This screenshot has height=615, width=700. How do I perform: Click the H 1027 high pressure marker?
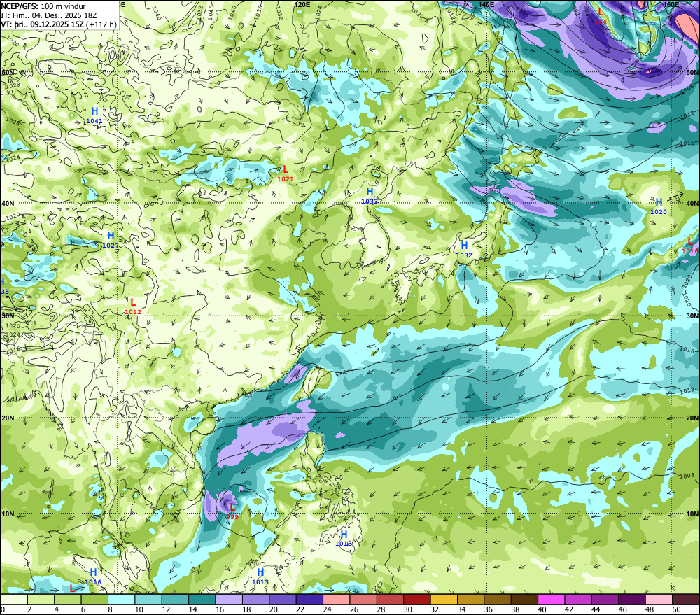(x=111, y=239)
